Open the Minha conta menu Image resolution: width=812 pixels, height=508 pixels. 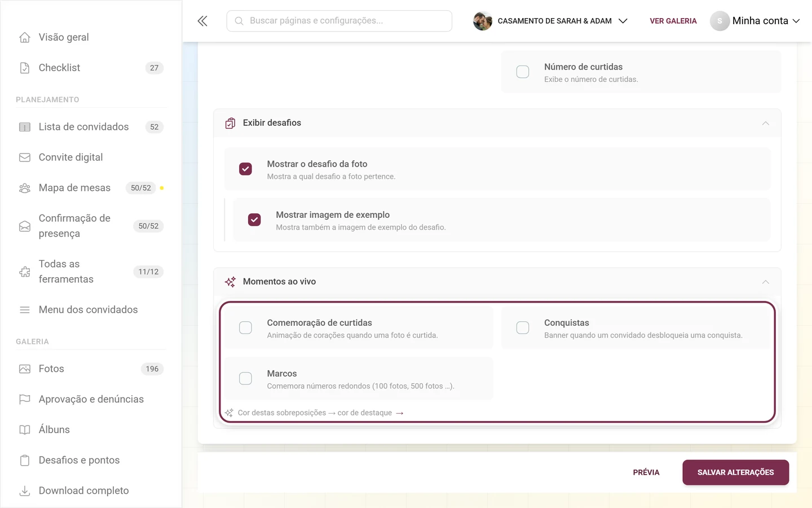[755, 21]
